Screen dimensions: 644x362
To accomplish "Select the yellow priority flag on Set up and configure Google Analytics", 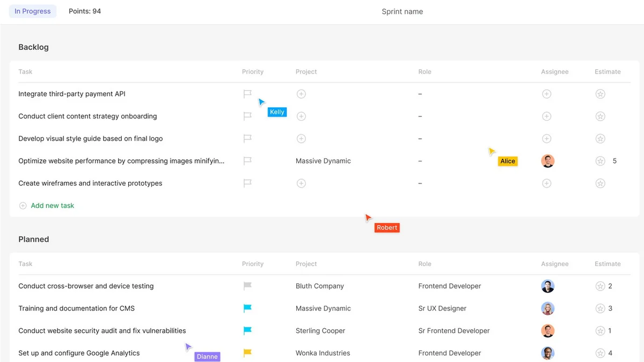I will pos(247,353).
